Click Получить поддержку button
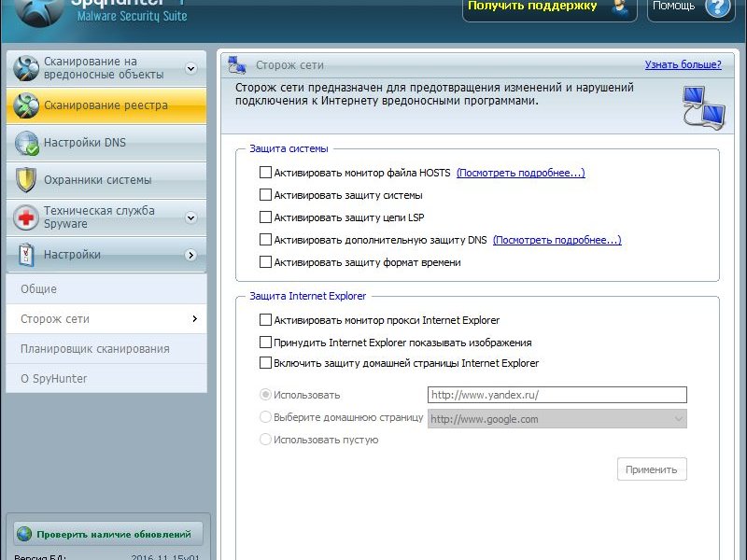 (x=550, y=8)
